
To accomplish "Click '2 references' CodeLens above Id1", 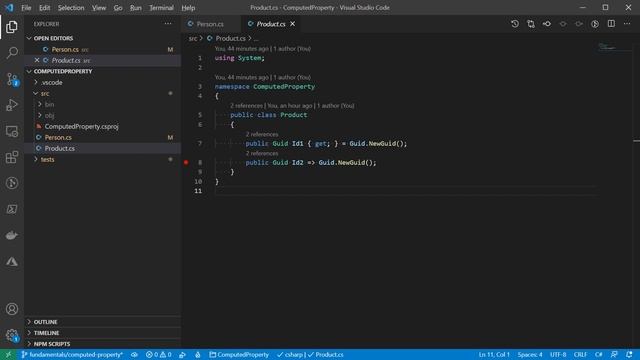I will pyautogui.click(x=262, y=134).
